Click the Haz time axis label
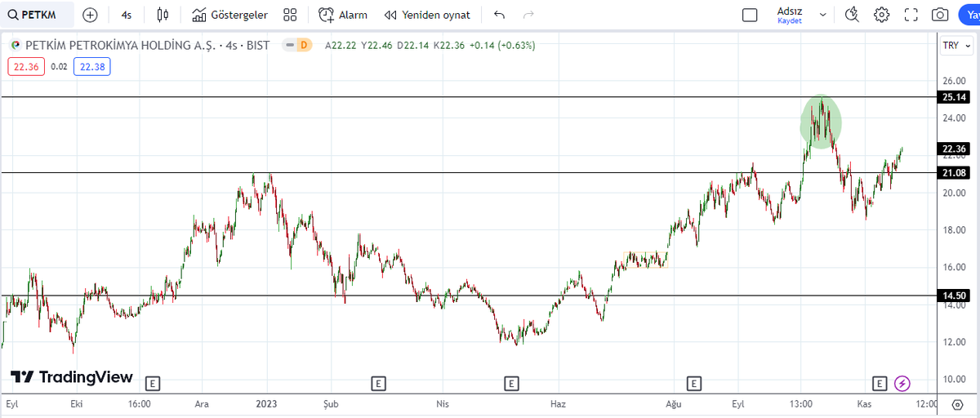 click(x=559, y=404)
